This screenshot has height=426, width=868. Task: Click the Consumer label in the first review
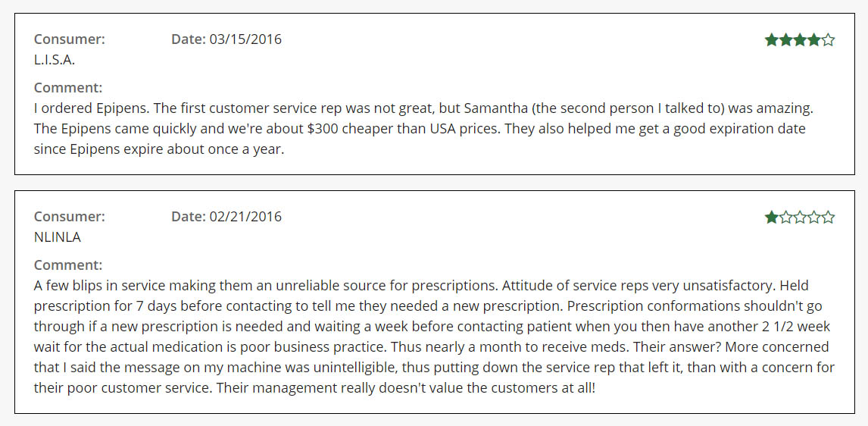click(70, 39)
